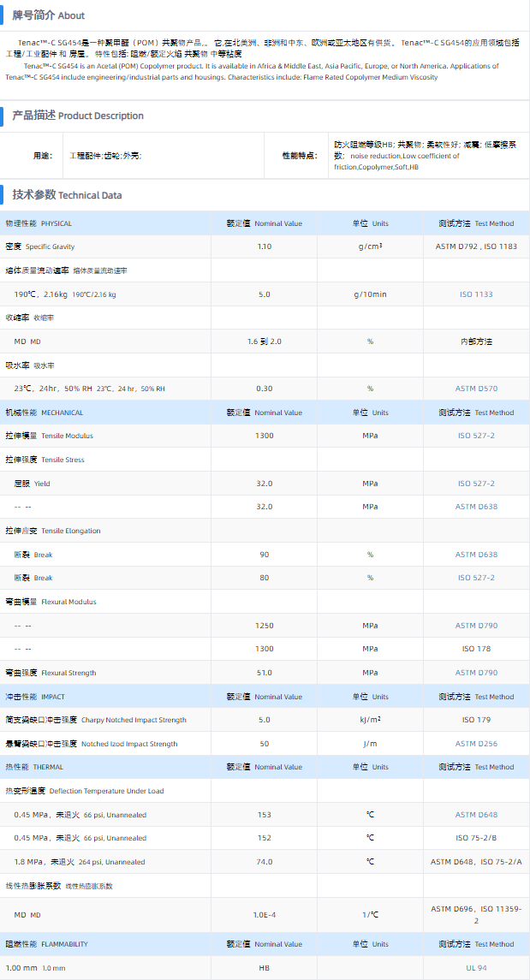Click ASTM D792, ISO 1183 test method
Screen dimensions: 530x980
(x=476, y=246)
